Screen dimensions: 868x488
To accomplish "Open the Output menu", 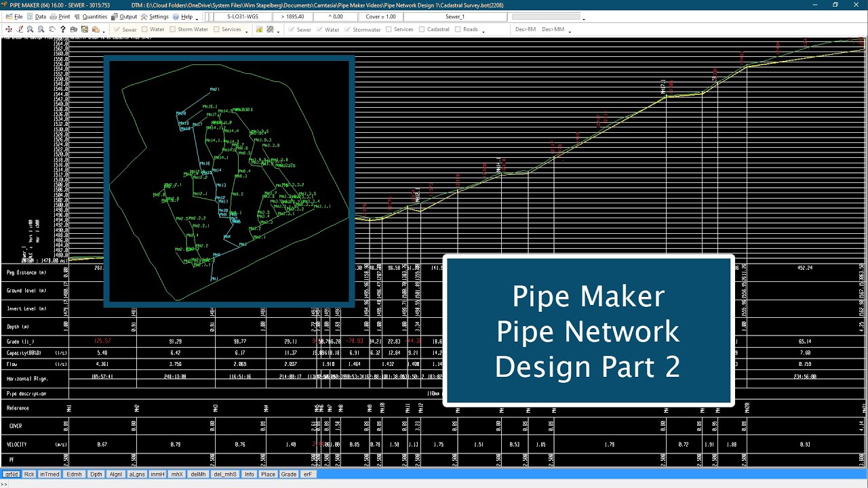I will click(x=123, y=16).
